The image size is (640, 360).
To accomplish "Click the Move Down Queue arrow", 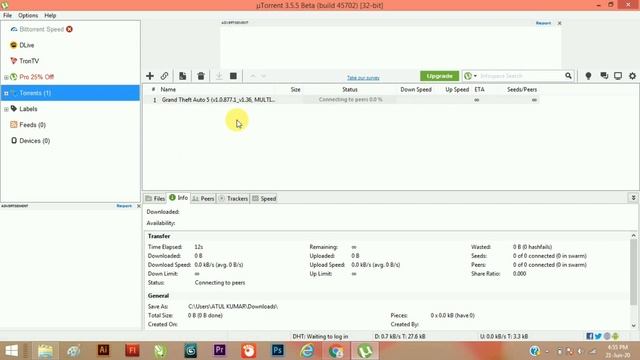I will pos(264,76).
